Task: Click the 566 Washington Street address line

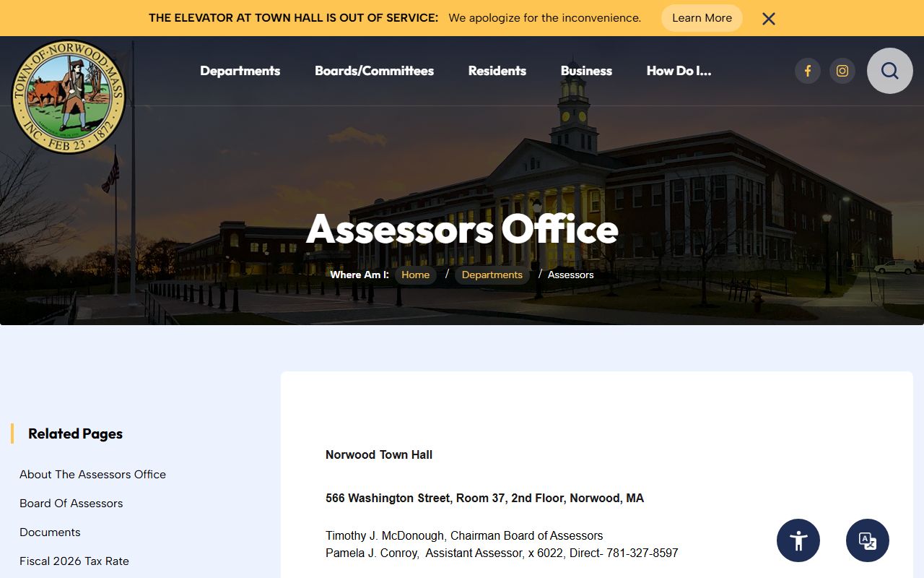Action: pyautogui.click(x=484, y=498)
